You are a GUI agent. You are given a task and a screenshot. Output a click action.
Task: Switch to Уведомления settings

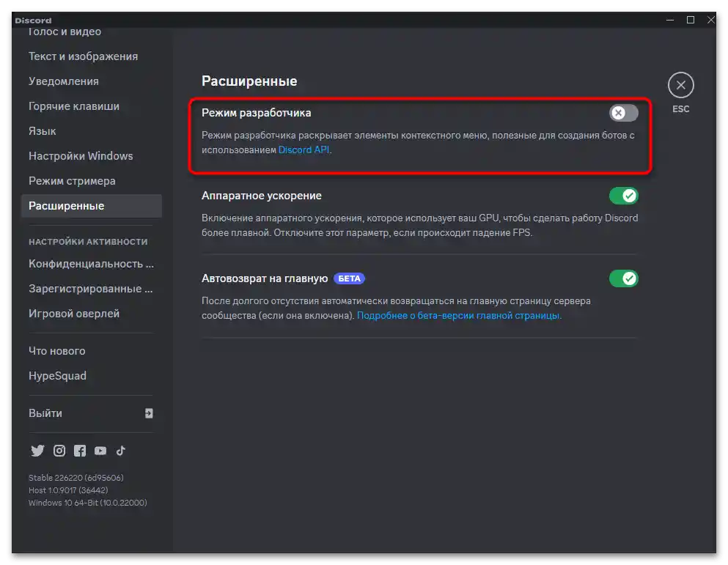pos(63,81)
